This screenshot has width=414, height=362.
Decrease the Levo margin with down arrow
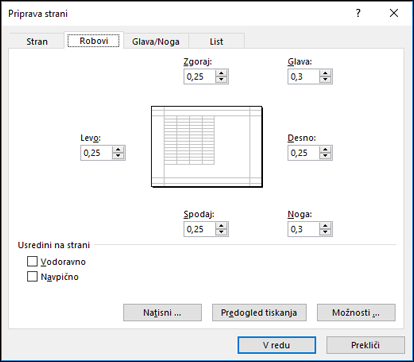(x=118, y=156)
